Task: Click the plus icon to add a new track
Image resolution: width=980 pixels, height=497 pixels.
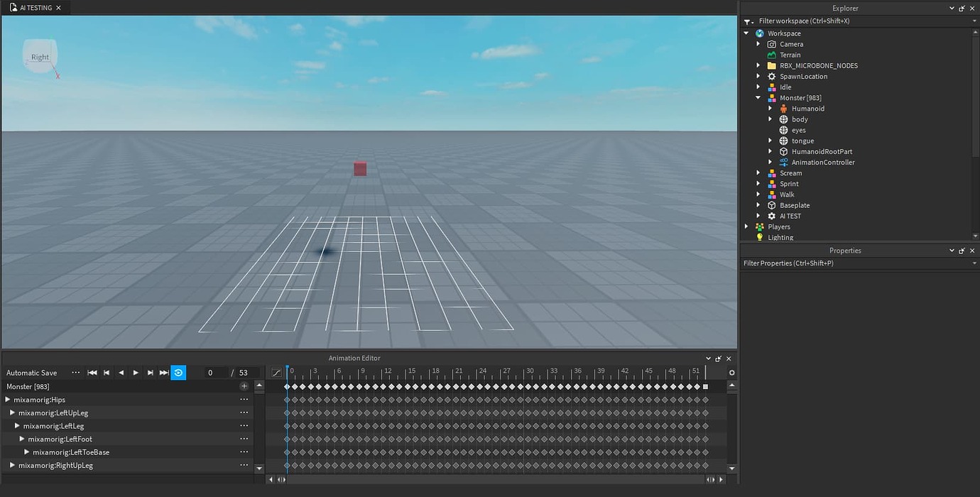Action: click(x=244, y=386)
